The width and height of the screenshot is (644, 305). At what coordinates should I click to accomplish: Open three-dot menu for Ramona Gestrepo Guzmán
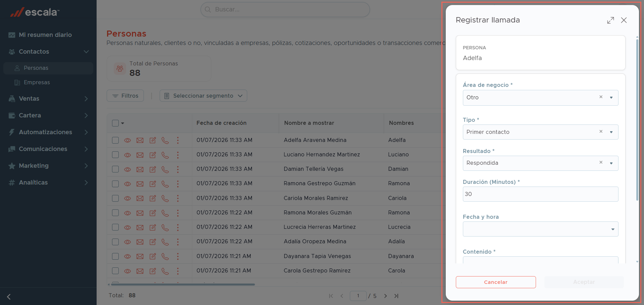pos(178,184)
